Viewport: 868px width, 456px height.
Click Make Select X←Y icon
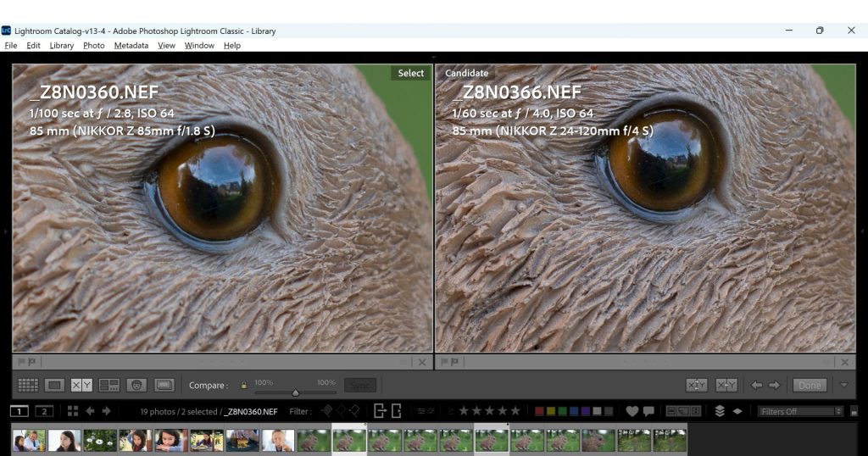(726, 385)
